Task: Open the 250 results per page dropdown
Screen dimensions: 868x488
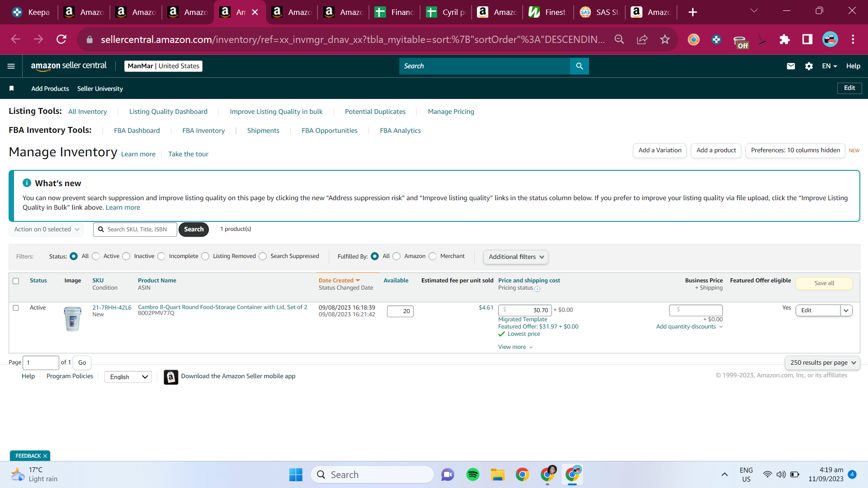Action: click(823, 362)
